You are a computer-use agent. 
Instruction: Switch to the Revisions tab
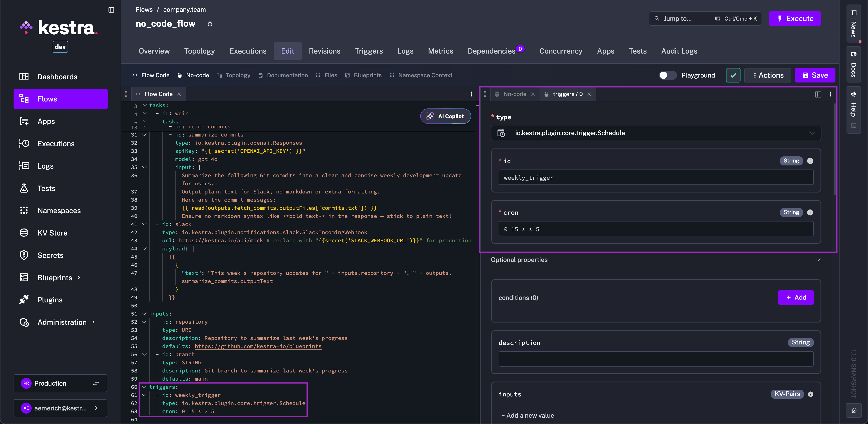click(x=324, y=51)
